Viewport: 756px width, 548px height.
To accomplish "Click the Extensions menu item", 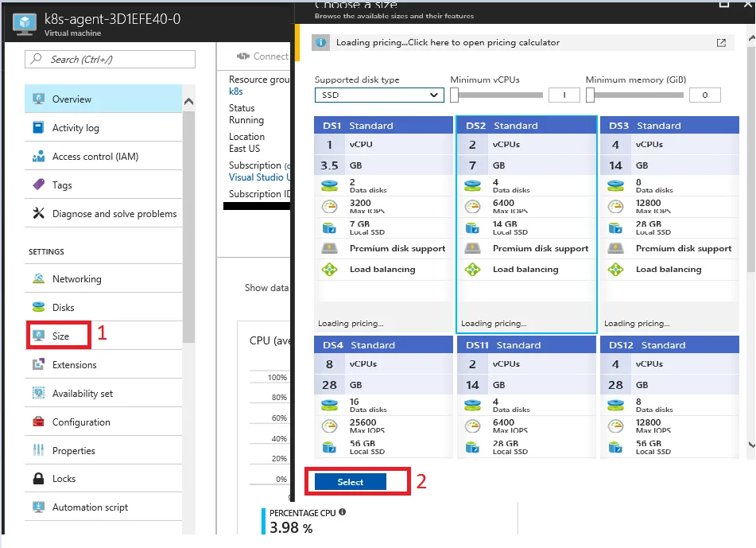I will [x=103, y=364].
